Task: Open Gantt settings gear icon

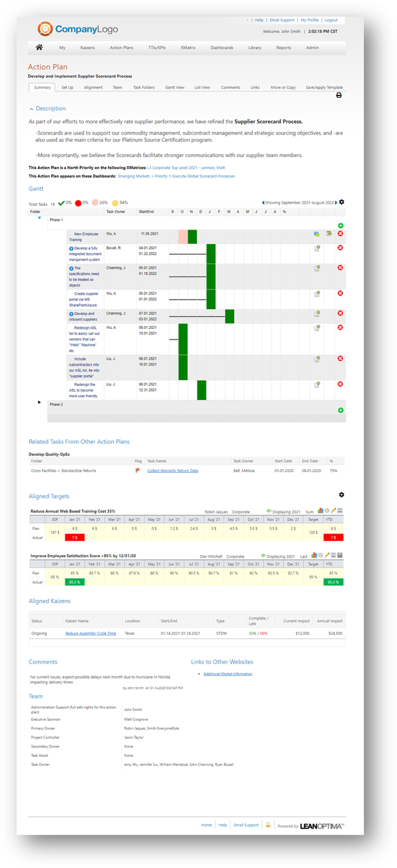Action: (342, 202)
